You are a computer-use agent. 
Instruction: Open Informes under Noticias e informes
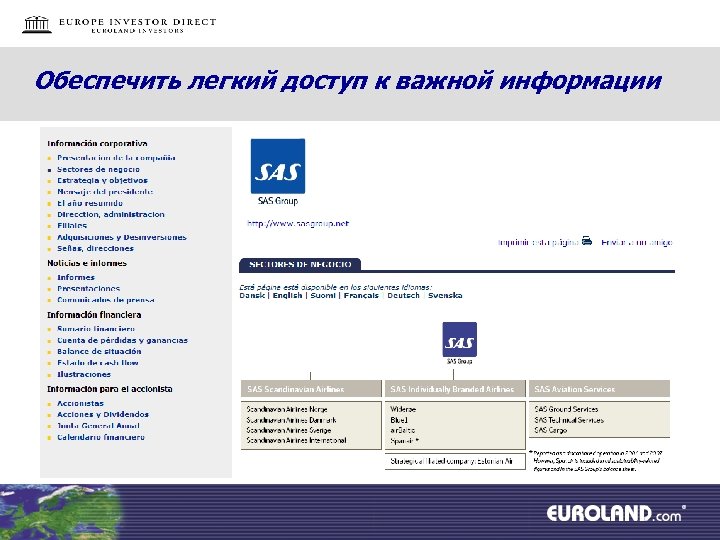point(76,277)
